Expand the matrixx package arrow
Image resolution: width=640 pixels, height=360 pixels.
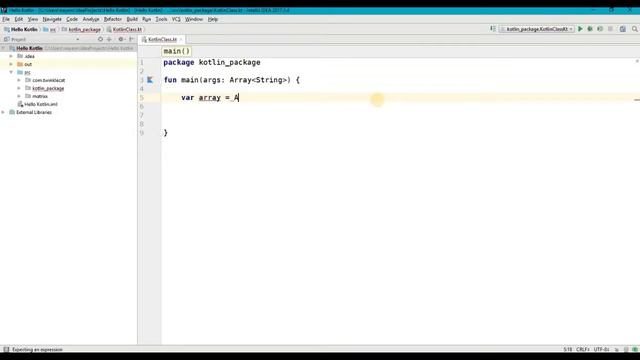(19, 96)
